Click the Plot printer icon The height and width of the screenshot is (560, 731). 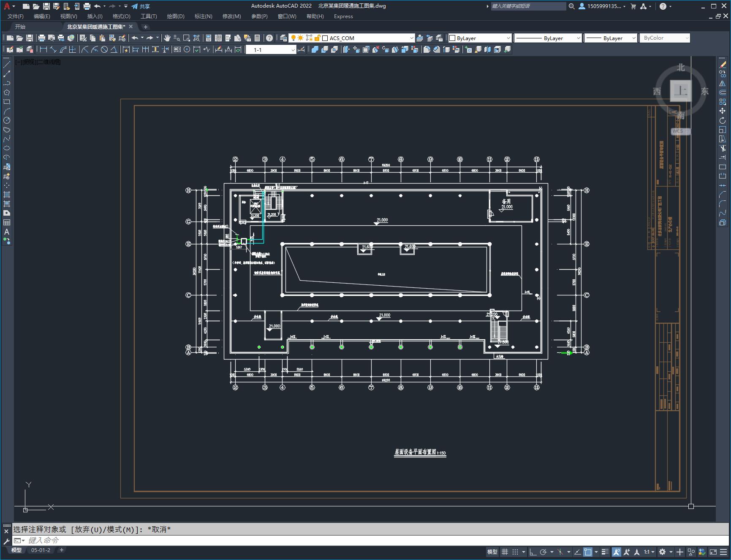pos(42,38)
